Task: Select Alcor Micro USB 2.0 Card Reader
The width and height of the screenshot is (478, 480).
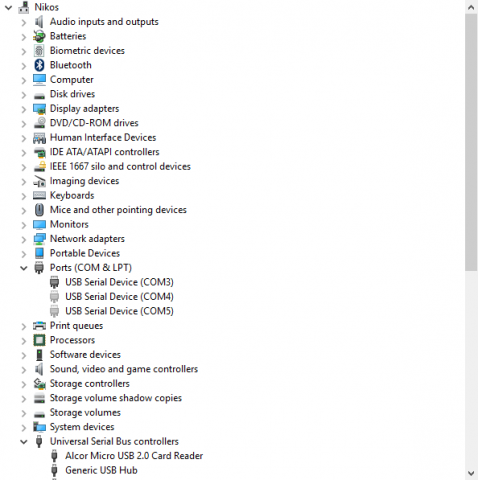Action: point(134,456)
